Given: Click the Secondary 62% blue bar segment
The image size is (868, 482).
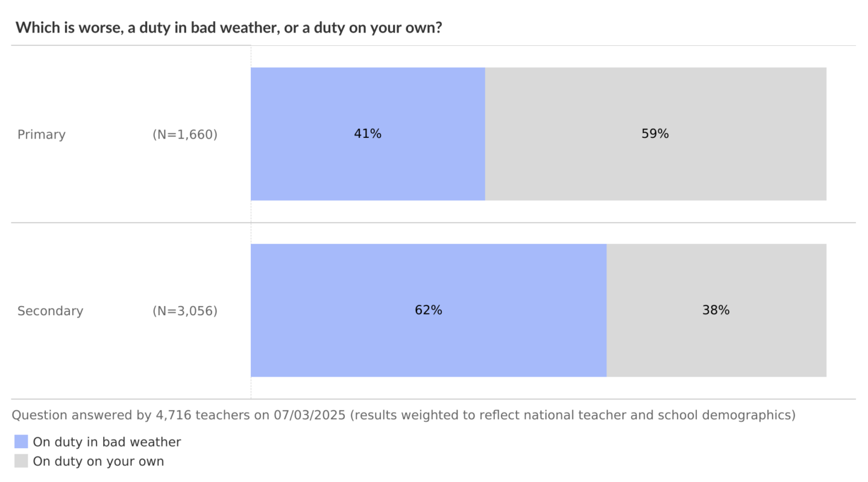Looking at the screenshot, I should pyautogui.click(x=428, y=310).
